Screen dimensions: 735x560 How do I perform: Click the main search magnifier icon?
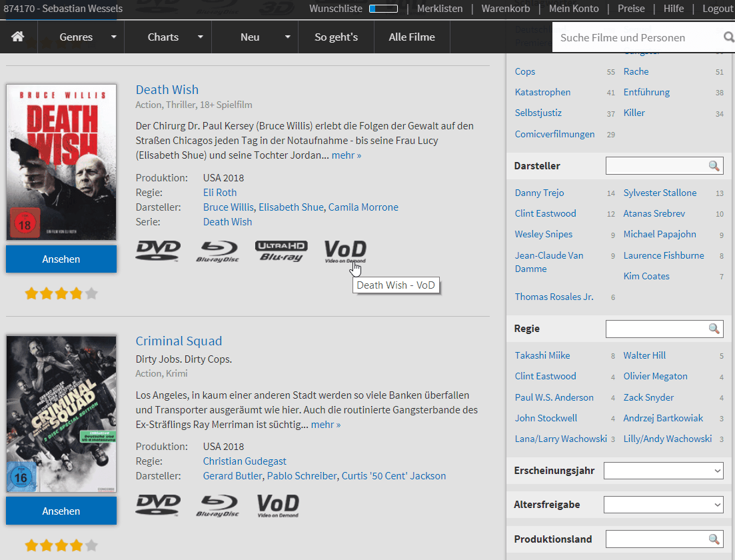coord(728,37)
